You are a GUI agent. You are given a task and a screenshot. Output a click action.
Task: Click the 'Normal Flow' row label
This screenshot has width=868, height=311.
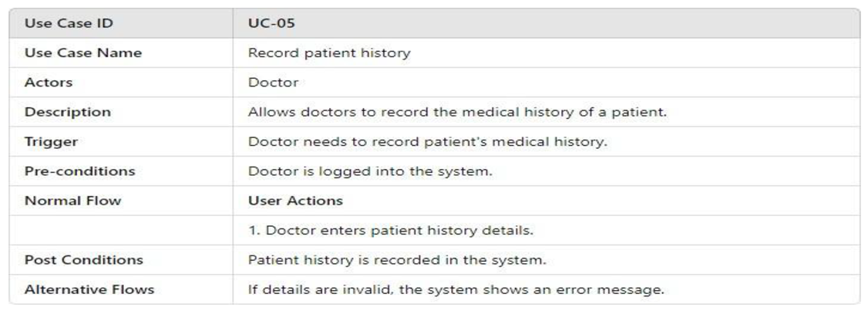click(x=72, y=201)
